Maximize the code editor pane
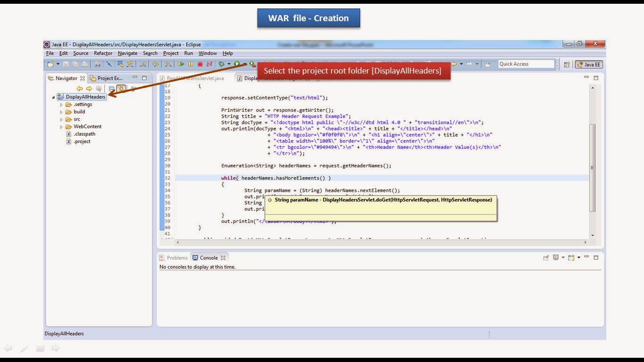644x362 pixels. click(x=595, y=78)
